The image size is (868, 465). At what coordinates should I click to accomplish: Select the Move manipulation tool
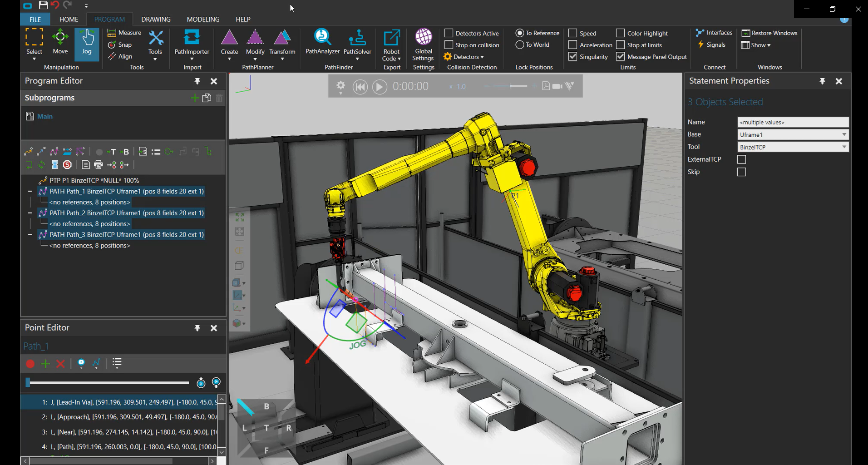(60, 42)
